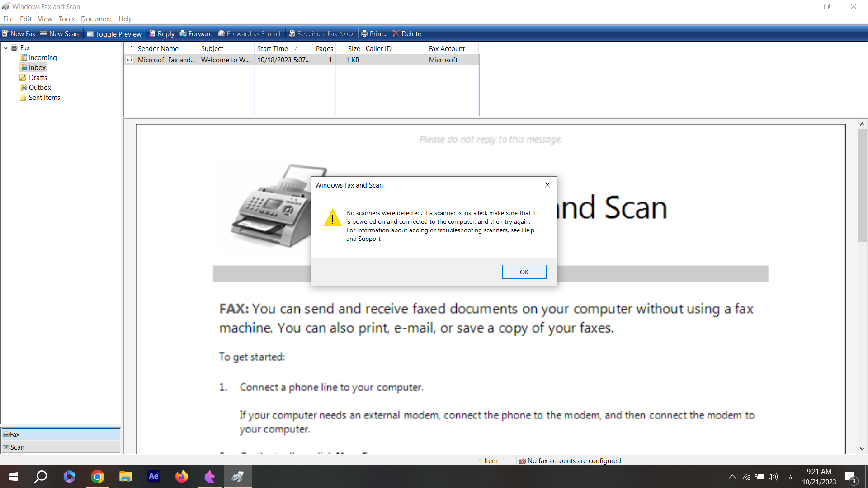The height and width of the screenshot is (488, 868).
Task: Open the File menu
Action: [x=8, y=19]
